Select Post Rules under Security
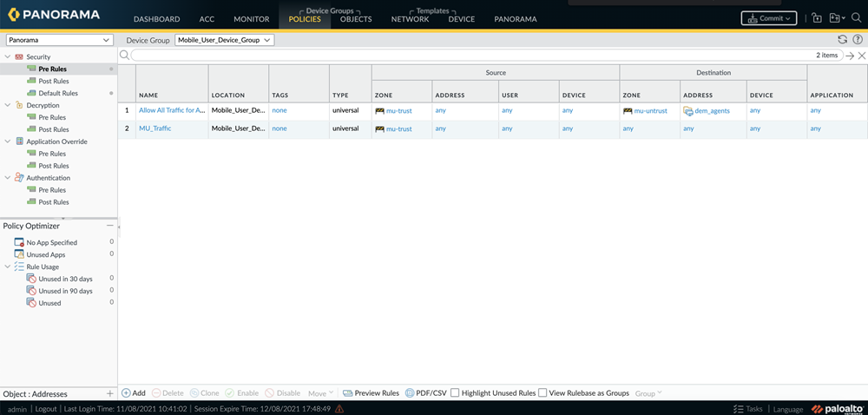 point(54,81)
